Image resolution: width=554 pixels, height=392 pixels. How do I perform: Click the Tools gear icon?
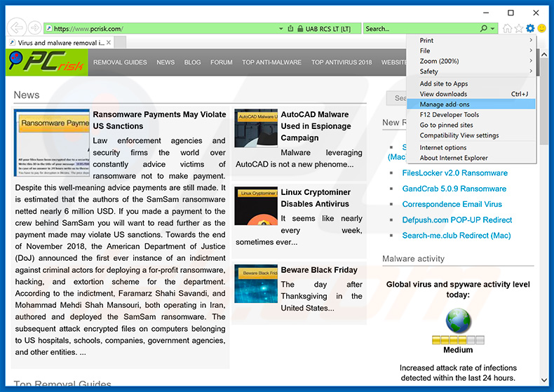pos(530,28)
